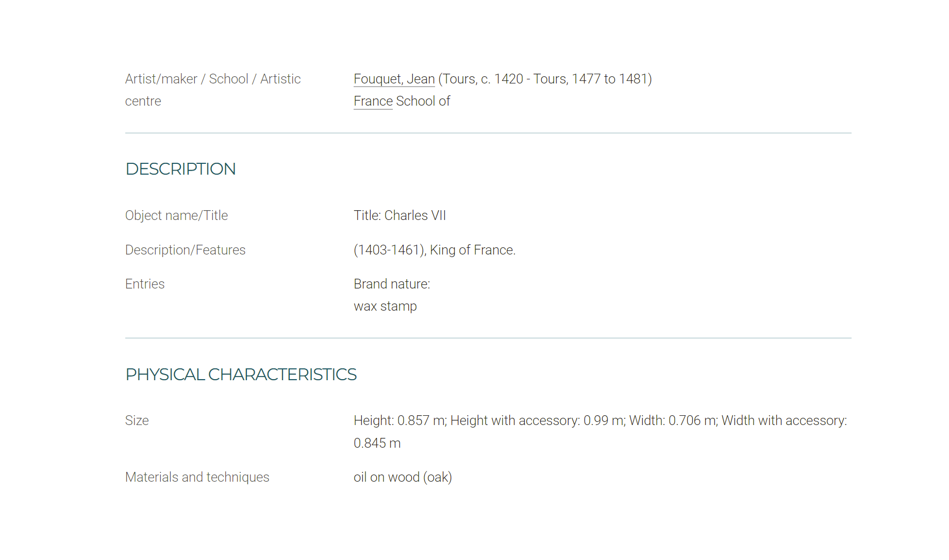Click the DESCRIPTION section heading
Viewport: 949px width, 560px height.
[180, 169]
